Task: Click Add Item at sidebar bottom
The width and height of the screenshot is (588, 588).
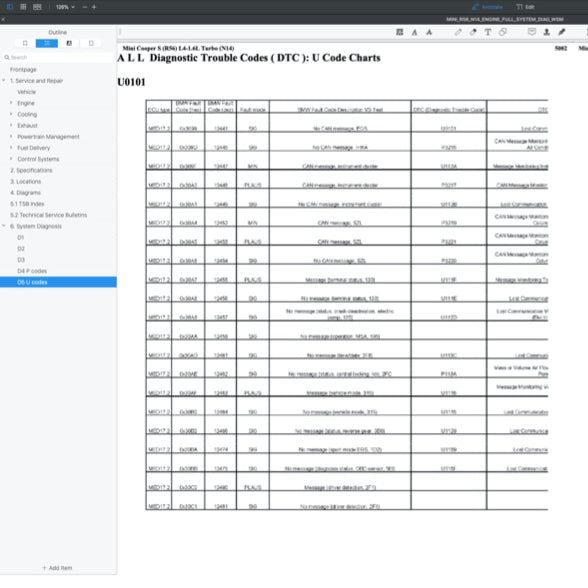Action: pyautogui.click(x=57, y=568)
